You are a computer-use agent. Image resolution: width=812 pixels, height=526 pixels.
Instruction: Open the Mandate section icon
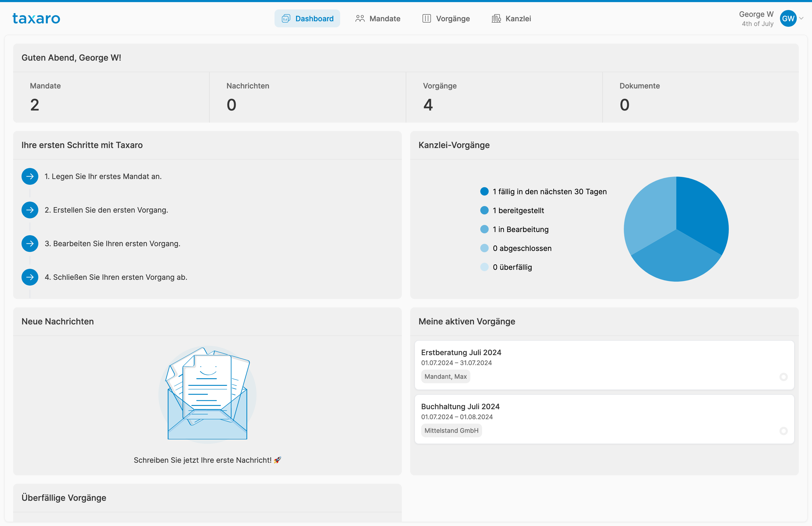(360, 18)
